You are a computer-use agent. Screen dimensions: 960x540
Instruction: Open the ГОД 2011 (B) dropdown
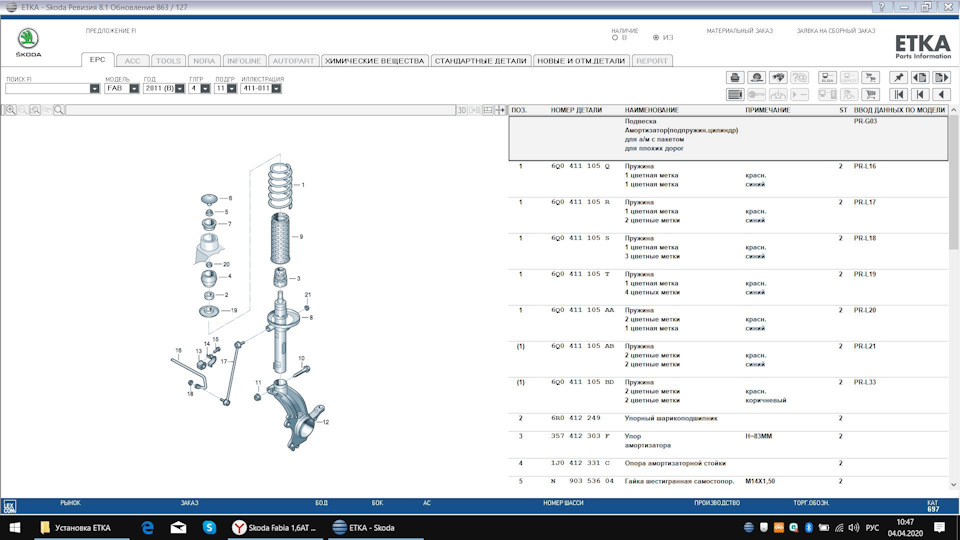point(180,89)
